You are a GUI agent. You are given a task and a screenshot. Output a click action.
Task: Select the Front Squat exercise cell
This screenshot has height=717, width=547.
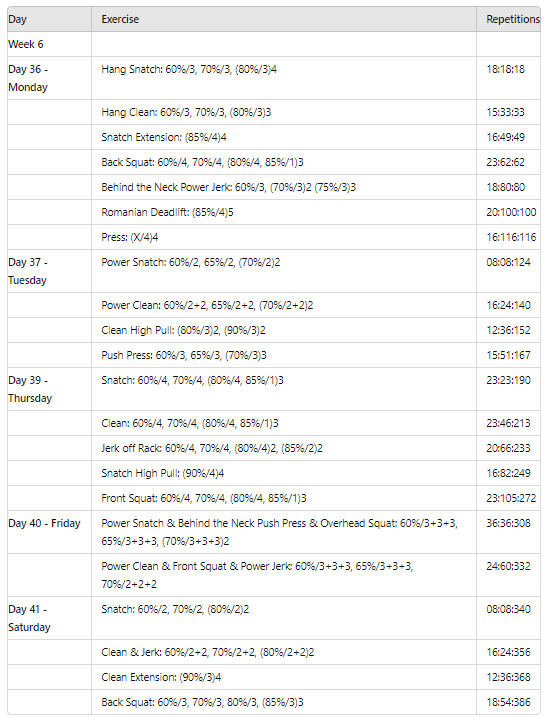284,498
